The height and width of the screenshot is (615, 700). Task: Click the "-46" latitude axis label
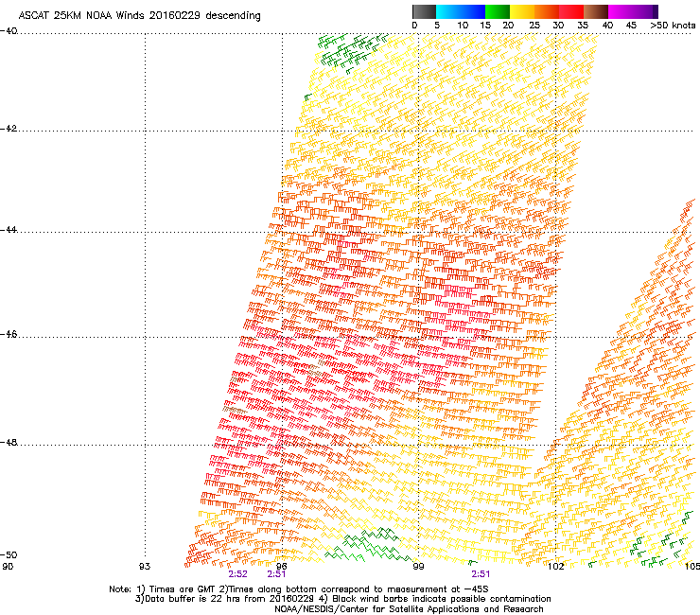[9, 335]
